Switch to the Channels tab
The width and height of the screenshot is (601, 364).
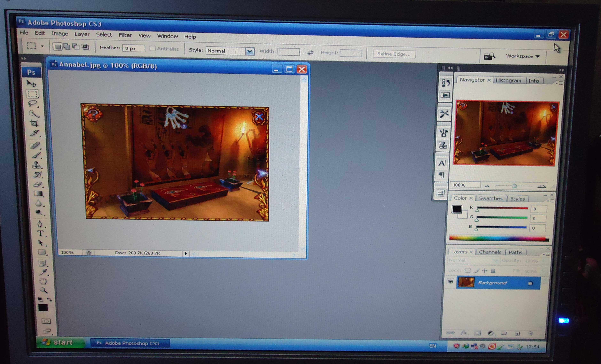point(490,252)
